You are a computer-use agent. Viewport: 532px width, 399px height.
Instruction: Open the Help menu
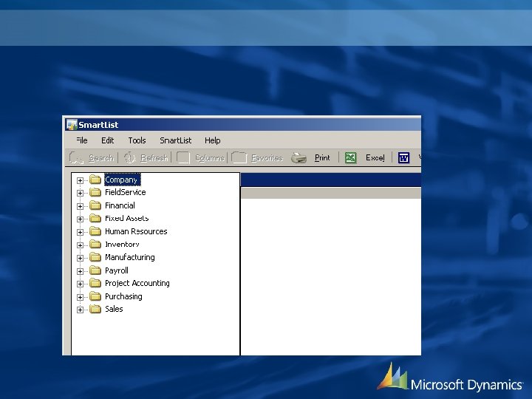[213, 140]
